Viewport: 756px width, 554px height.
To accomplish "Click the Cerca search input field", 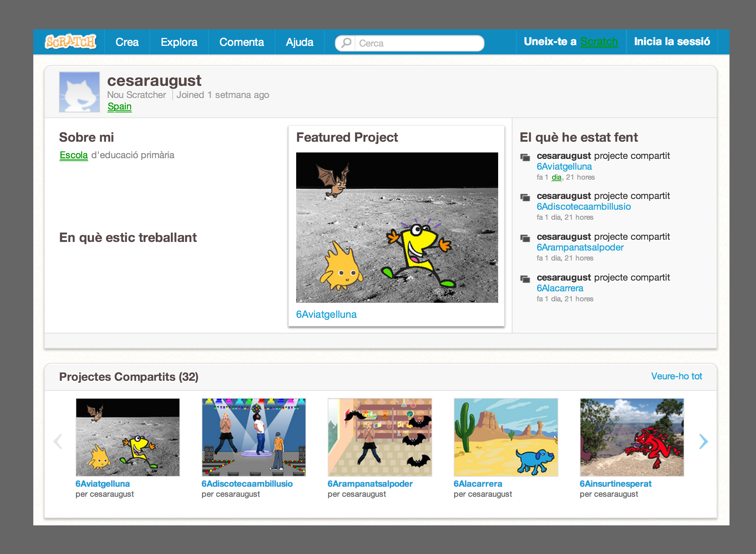I will 419,43.
